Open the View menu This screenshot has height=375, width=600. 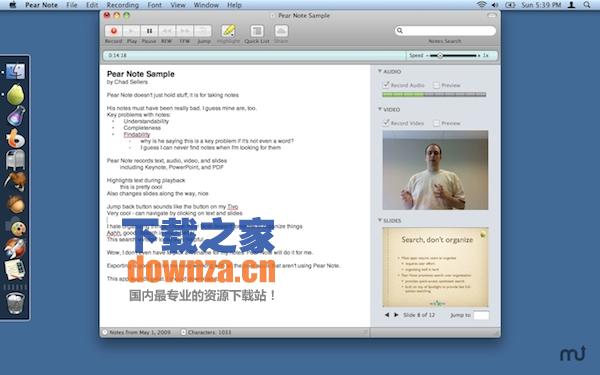(x=178, y=5)
